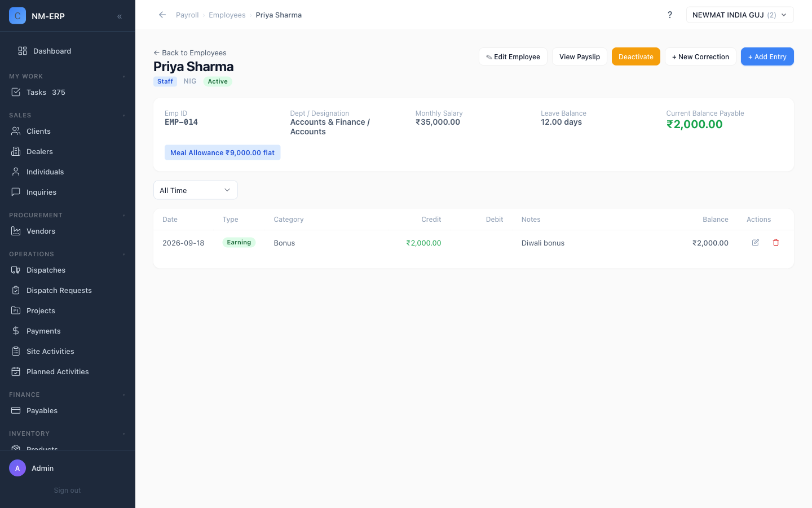Sign out of the account
This screenshot has height=508, width=812.
(x=67, y=491)
